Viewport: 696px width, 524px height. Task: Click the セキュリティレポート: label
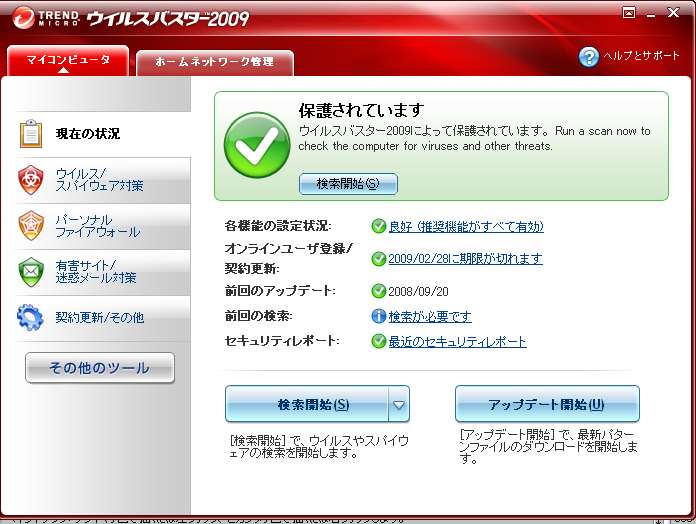pyautogui.click(x=282, y=341)
